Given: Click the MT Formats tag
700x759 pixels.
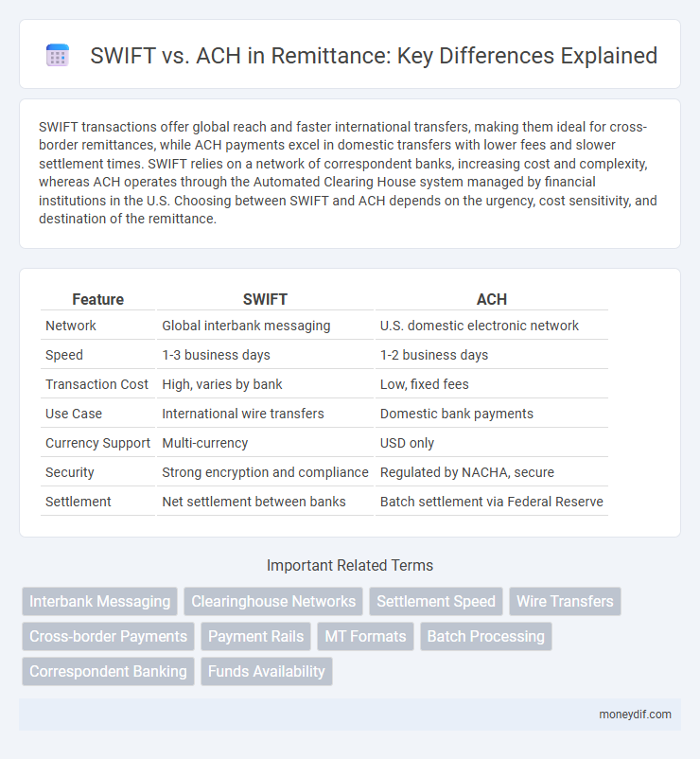Looking at the screenshot, I should pos(365,636).
